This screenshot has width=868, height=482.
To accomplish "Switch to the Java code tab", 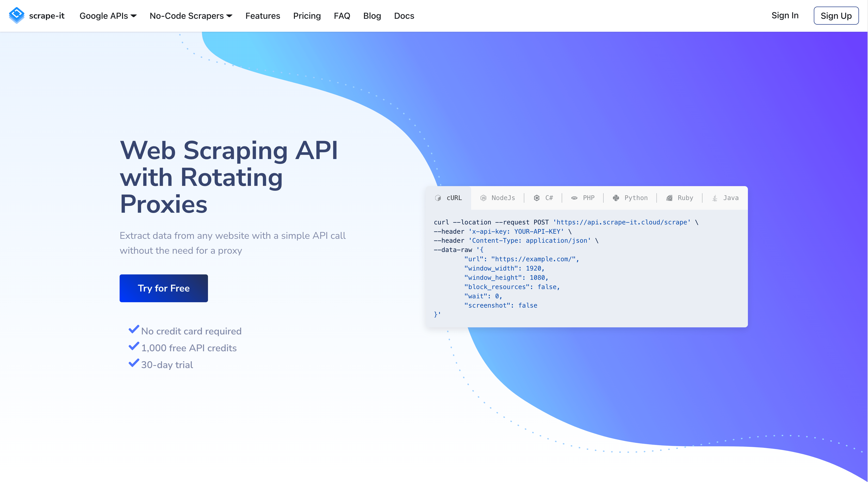I will pos(725,198).
